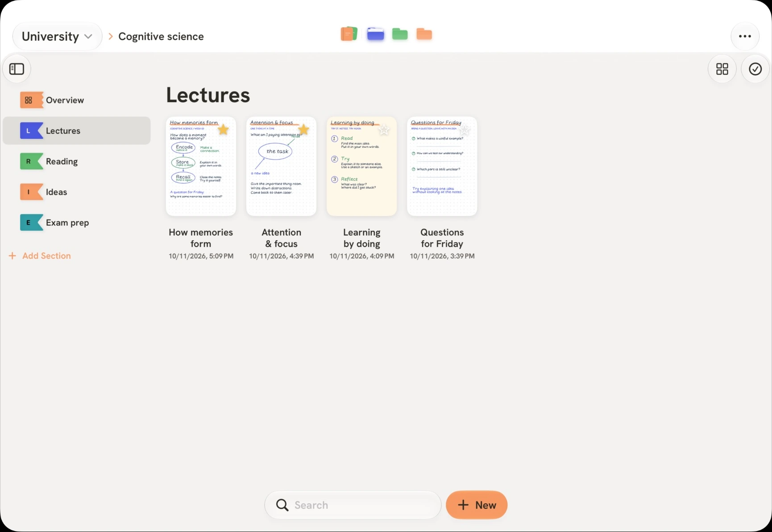Open the Cognitive science breadcrumb

pyautogui.click(x=161, y=37)
